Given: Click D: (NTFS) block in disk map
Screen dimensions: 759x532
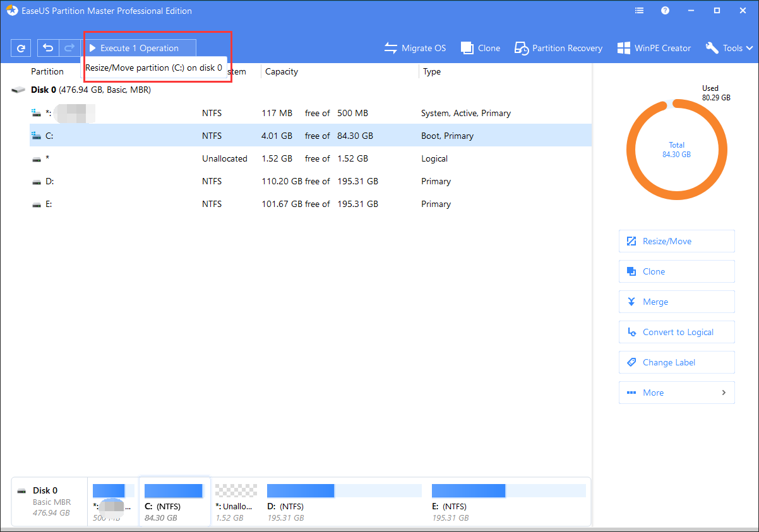Looking at the screenshot, I should (x=344, y=501).
